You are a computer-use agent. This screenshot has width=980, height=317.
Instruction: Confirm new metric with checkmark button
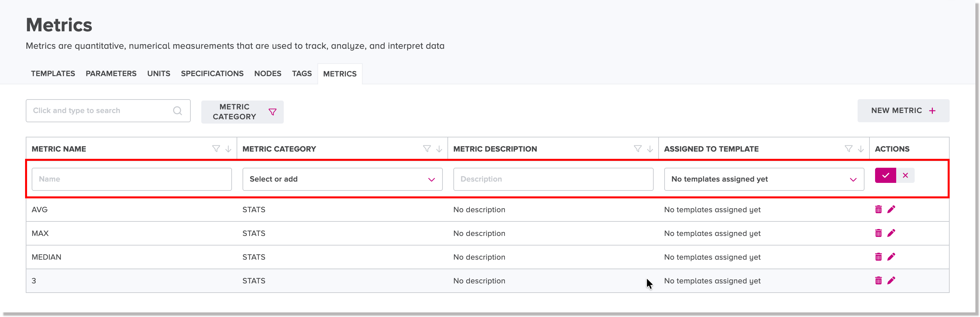click(885, 175)
